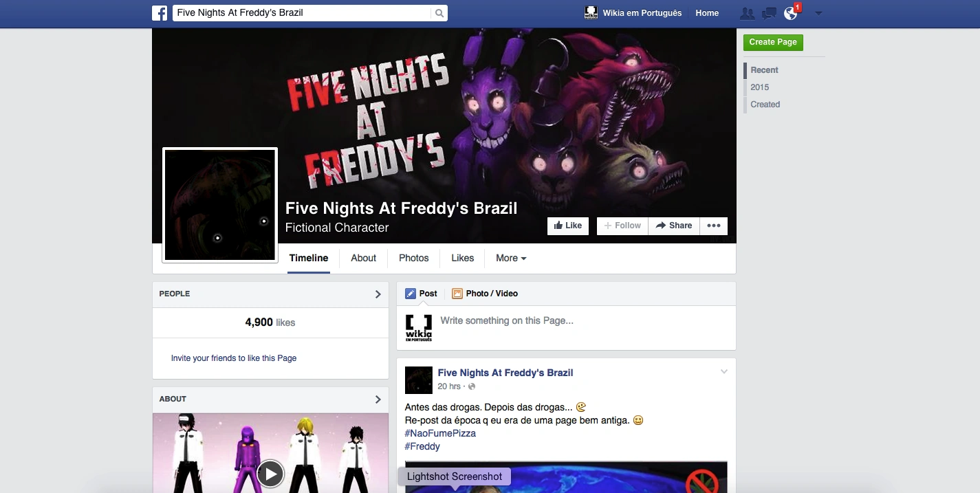The height and width of the screenshot is (493, 980).
Task: Open the Photos tab
Action: [413, 258]
